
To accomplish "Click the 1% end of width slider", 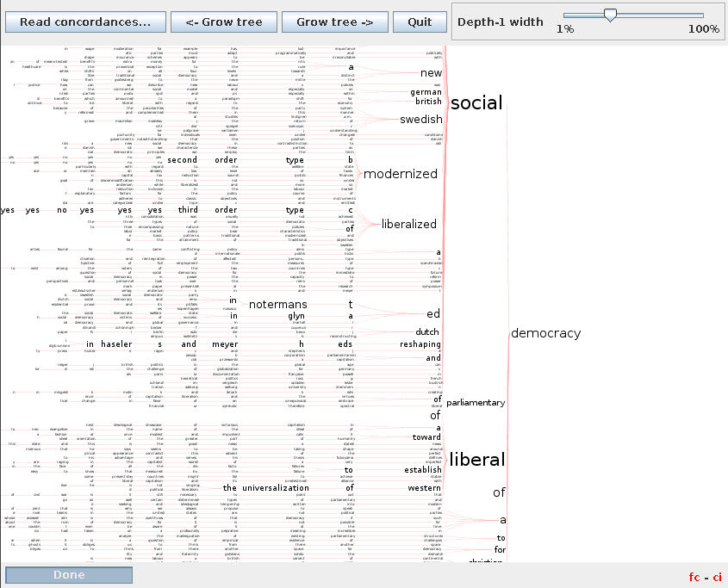I will [565, 28].
